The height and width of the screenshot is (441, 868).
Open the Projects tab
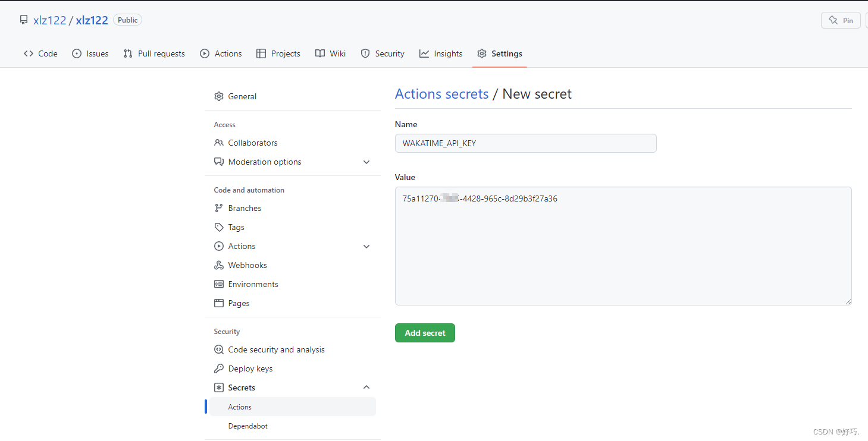pos(278,53)
